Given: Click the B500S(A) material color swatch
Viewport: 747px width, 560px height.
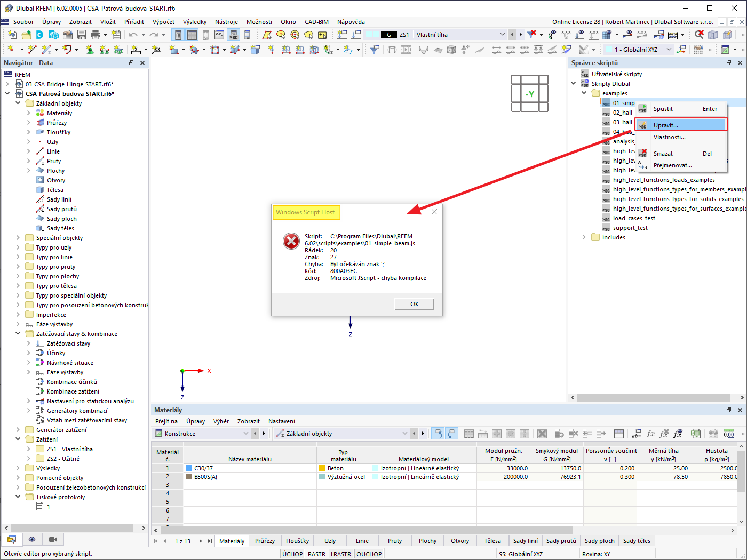Looking at the screenshot, I should (188, 477).
